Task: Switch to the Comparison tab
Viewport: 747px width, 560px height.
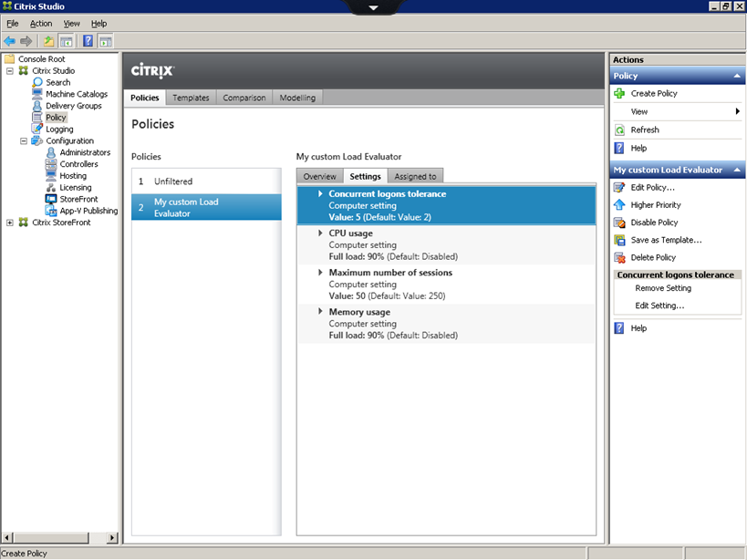Action: click(x=244, y=98)
